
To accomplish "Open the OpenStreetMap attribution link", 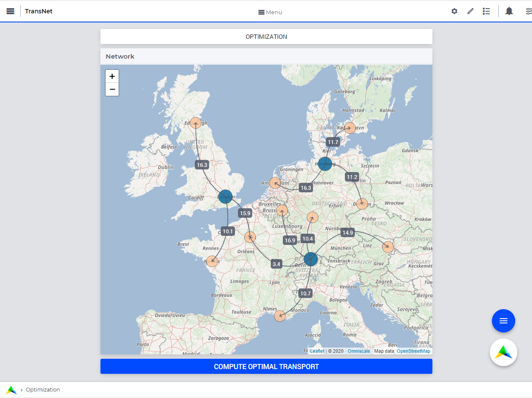I will point(413,351).
